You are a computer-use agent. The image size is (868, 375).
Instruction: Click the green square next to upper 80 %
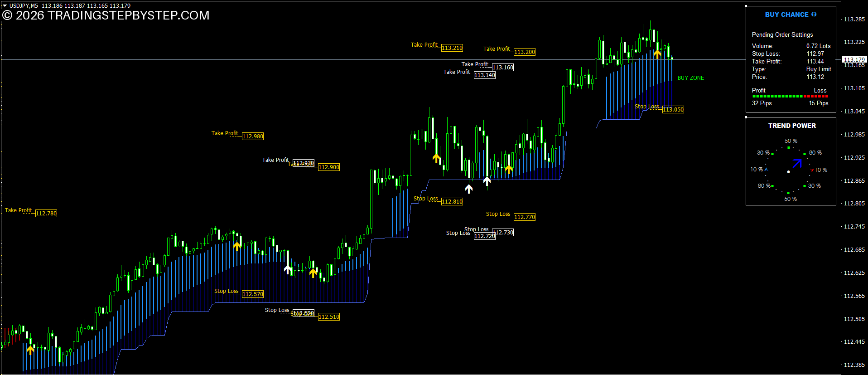[x=805, y=154]
